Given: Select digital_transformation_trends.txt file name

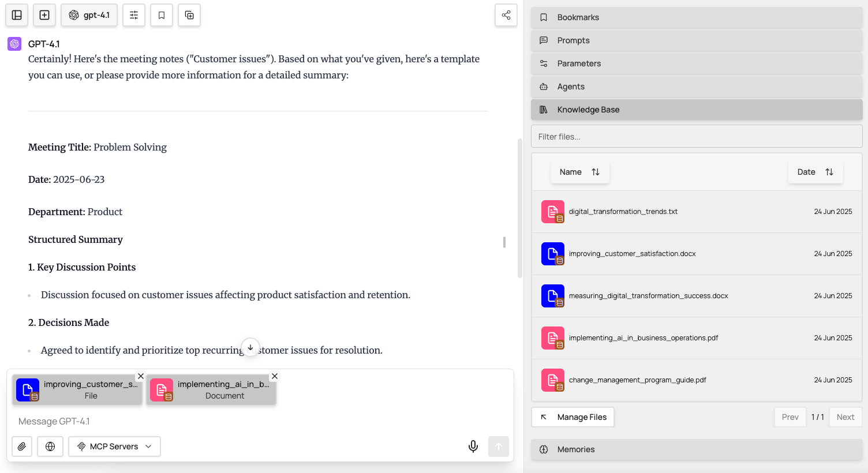Looking at the screenshot, I should tap(623, 212).
